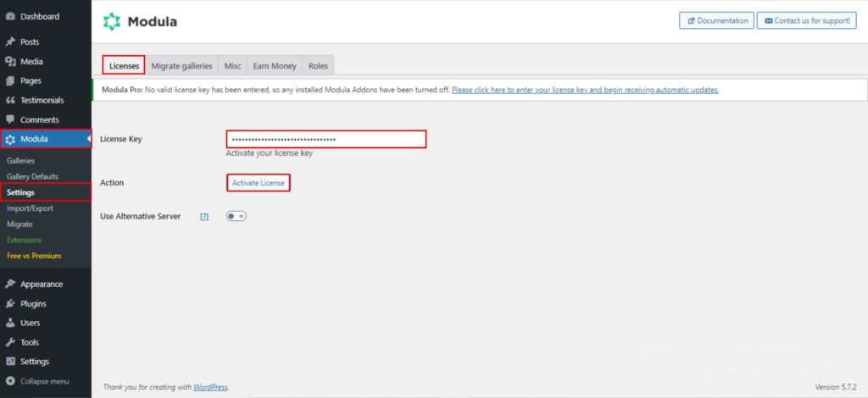
Task: Click the Comments bubble icon
Action: point(10,119)
